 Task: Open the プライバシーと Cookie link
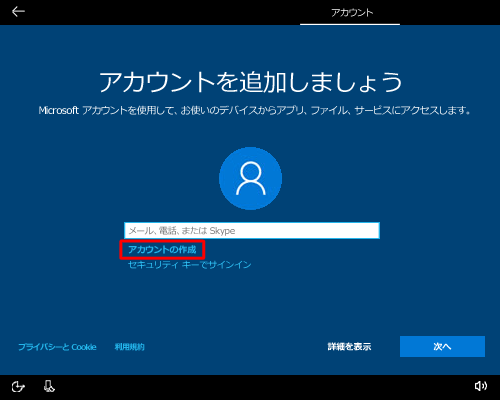click(57, 347)
